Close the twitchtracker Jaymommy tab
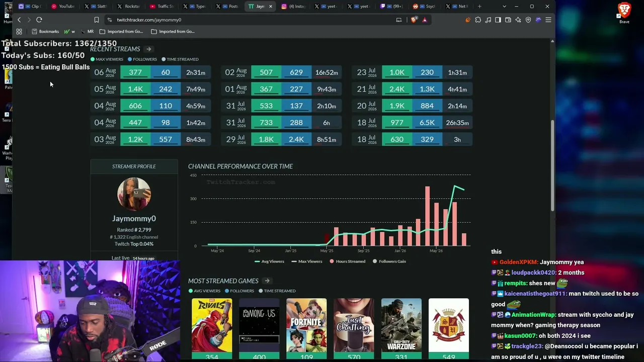This screenshot has height=362, width=644. click(271, 7)
